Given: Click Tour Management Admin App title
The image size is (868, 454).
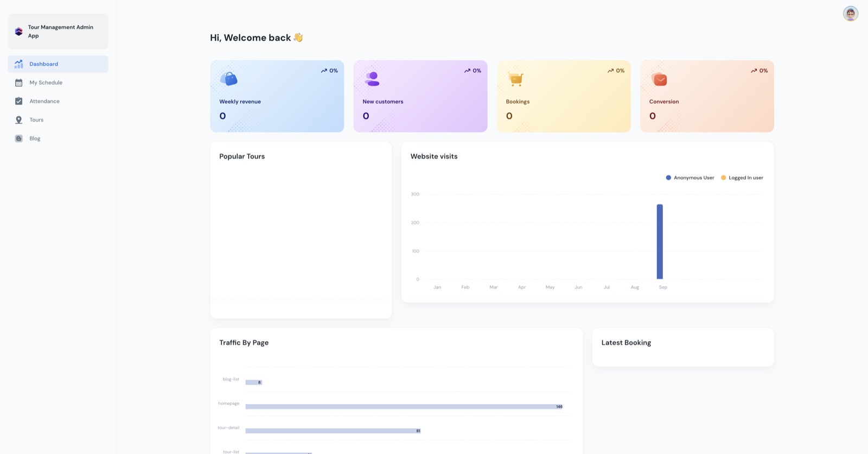Looking at the screenshot, I should pos(61,31).
